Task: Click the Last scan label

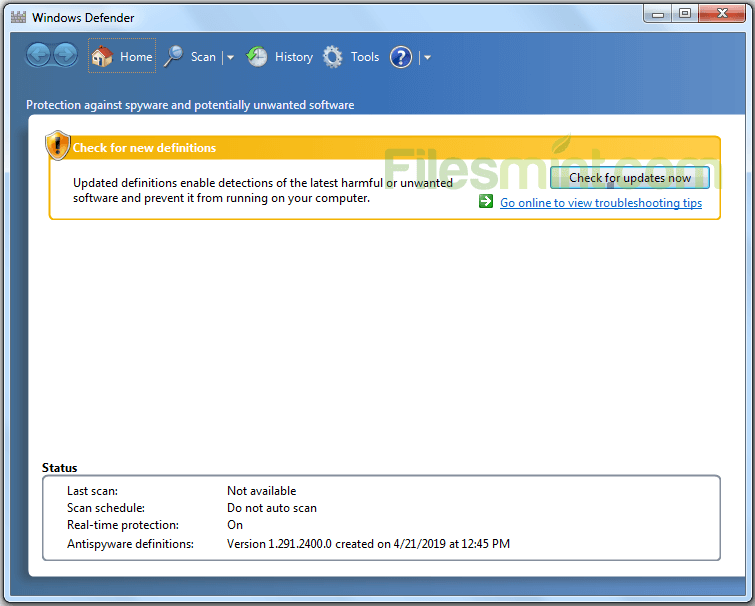Action: click(x=92, y=491)
